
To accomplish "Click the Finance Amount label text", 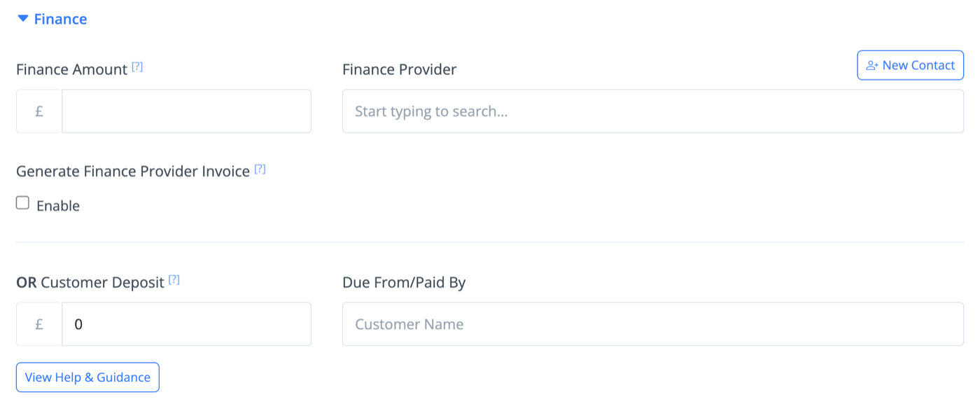I will (71, 69).
